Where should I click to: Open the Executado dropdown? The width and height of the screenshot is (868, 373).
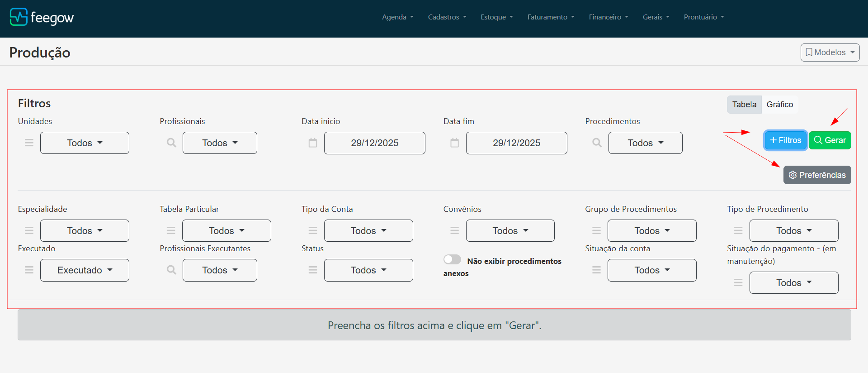point(85,270)
